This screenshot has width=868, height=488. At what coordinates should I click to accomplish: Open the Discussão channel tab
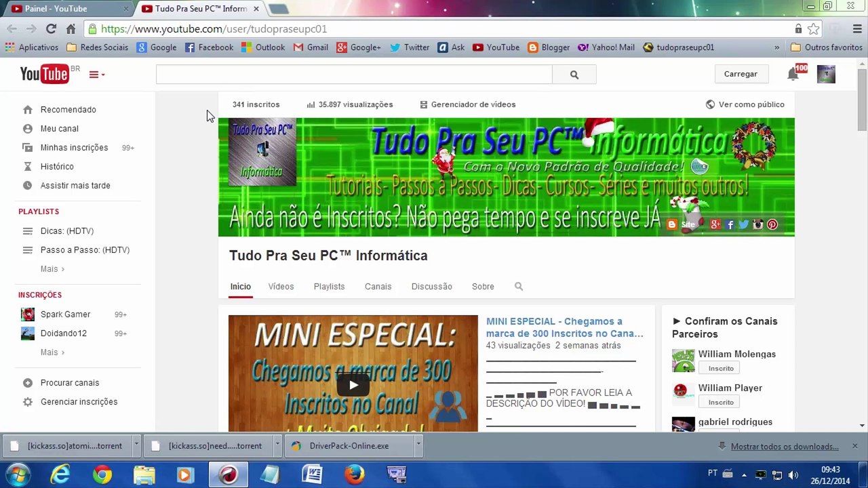(x=431, y=287)
